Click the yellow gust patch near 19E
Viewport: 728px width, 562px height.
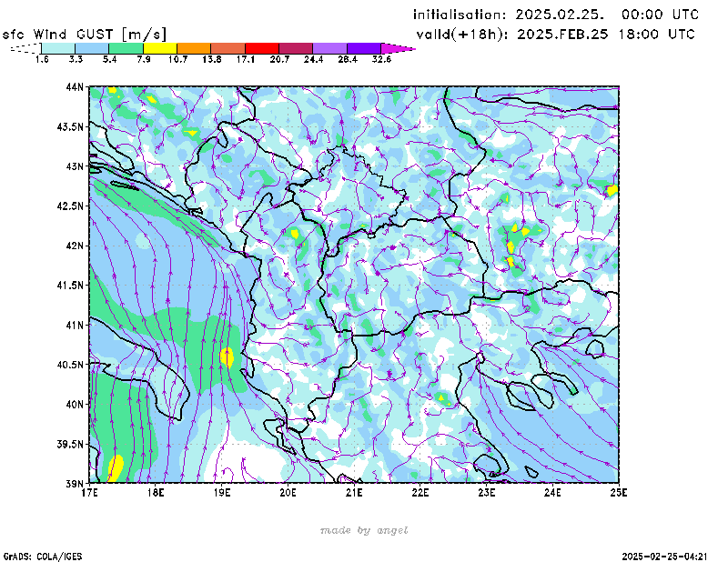coord(227,356)
